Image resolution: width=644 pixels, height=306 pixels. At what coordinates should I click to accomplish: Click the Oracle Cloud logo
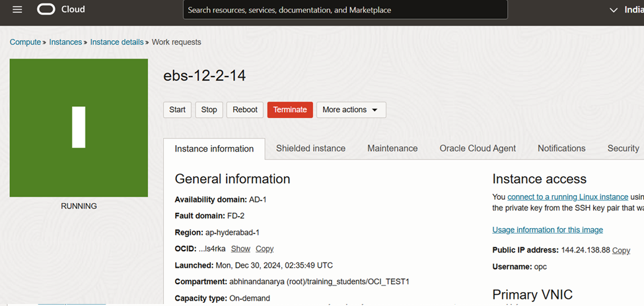click(x=61, y=10)
